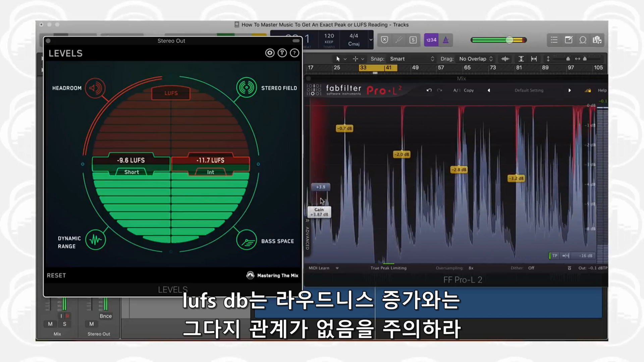The image size is (644, 362).
Task: Click the LEVELS presets icon beside the gear
Action: click(x=282, y=53)
